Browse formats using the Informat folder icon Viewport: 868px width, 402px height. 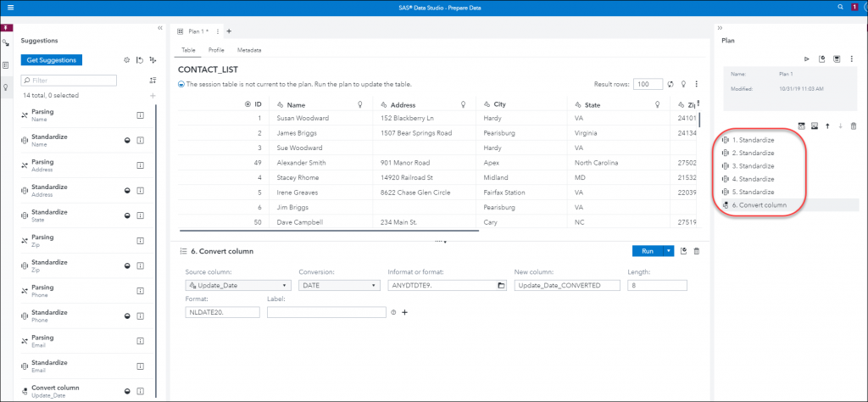[x=501, y=286]
